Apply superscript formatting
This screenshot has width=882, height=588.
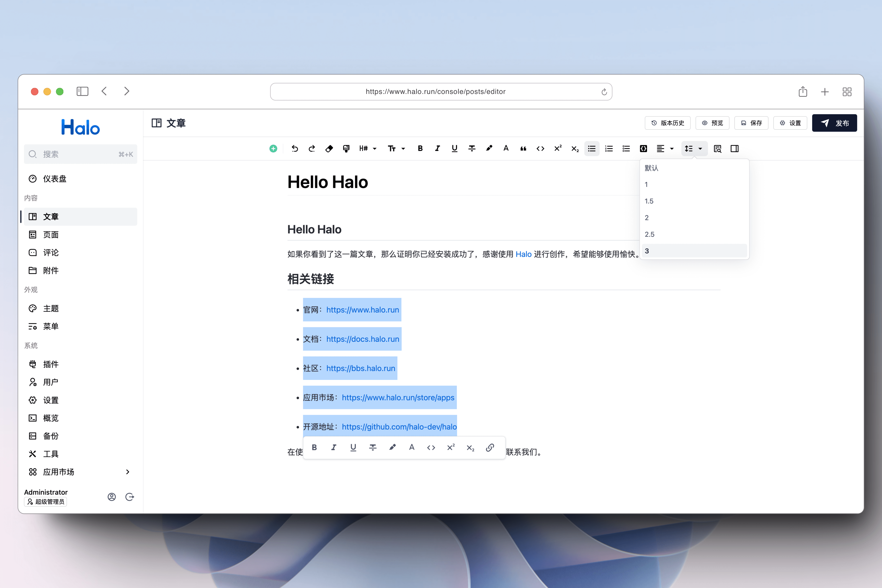558,149
